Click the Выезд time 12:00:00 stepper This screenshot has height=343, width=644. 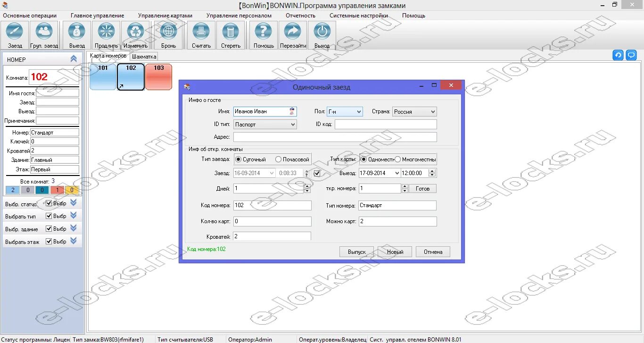[433, 173]
